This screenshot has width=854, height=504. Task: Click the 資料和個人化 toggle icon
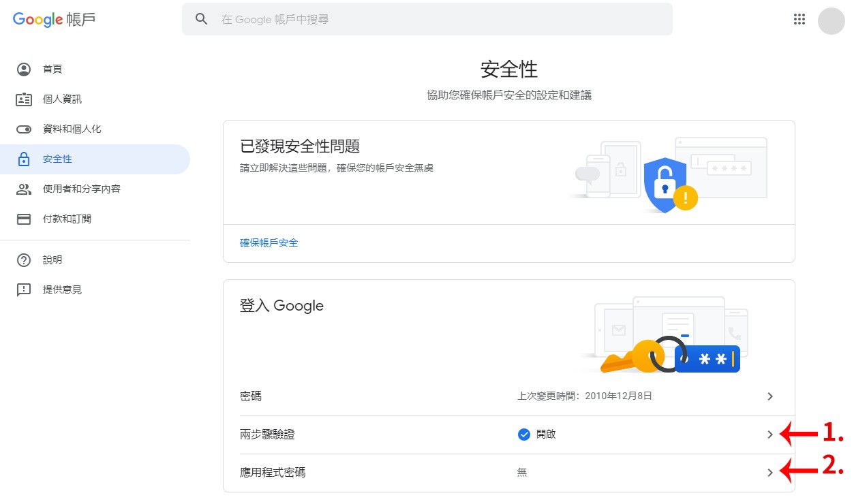(24, 129)
